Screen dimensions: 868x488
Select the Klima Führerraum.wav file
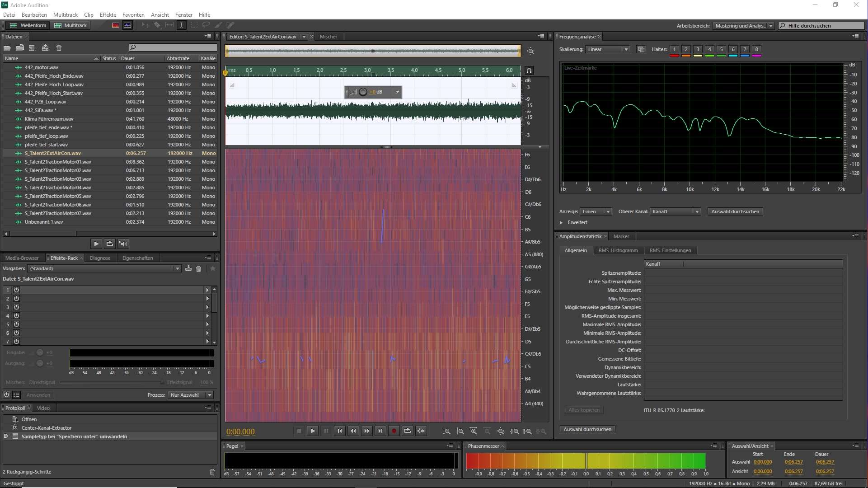(49, 119)
